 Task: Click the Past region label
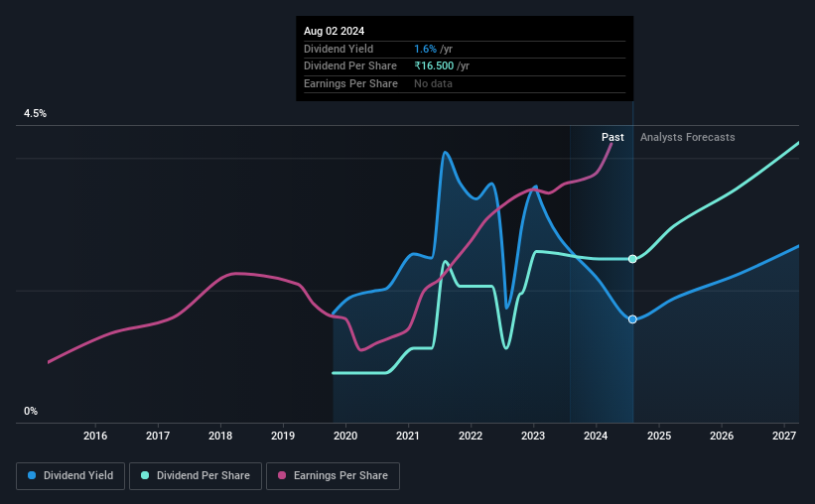(x=612, y=137)
